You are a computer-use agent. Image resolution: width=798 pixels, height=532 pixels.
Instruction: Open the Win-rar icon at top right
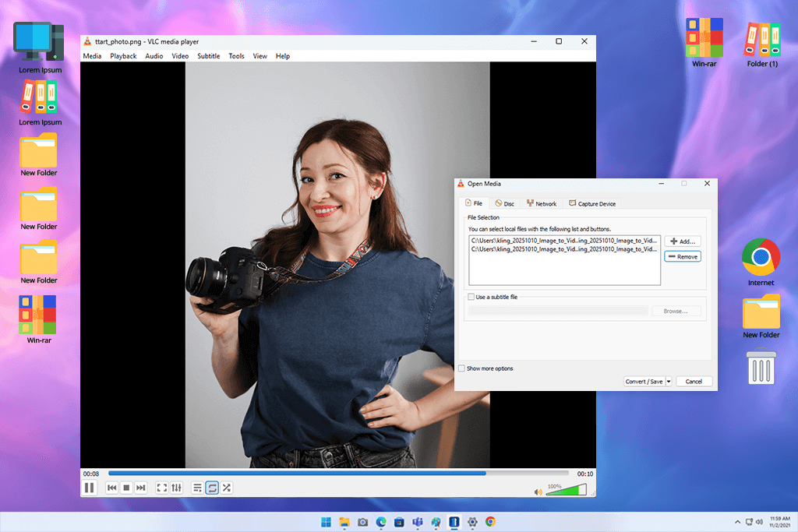click(704, 43)
